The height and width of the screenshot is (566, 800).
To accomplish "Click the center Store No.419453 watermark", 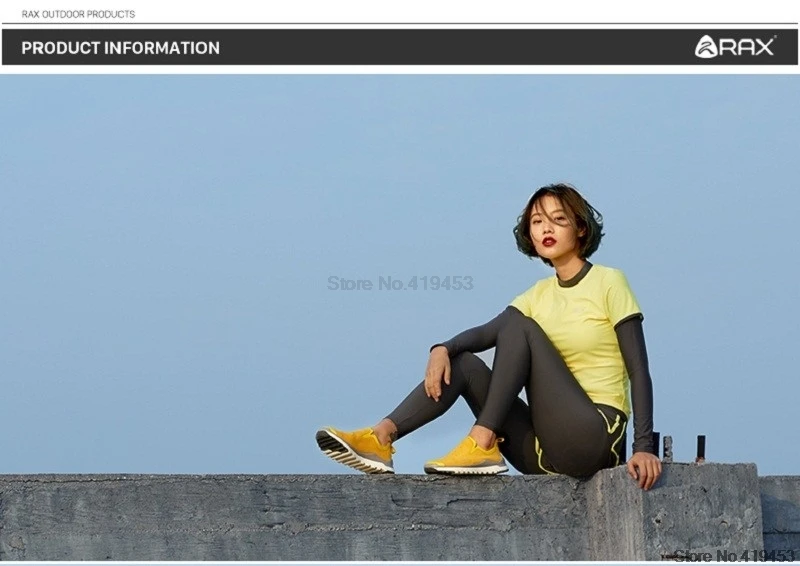I will (x=400, y=283).
